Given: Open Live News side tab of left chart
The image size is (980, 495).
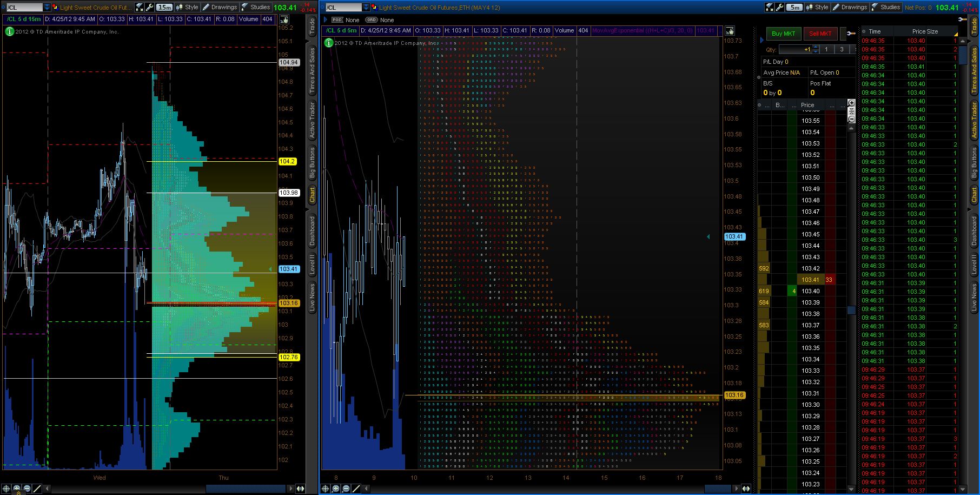Looking at the screenshot, I should point(312,297).
